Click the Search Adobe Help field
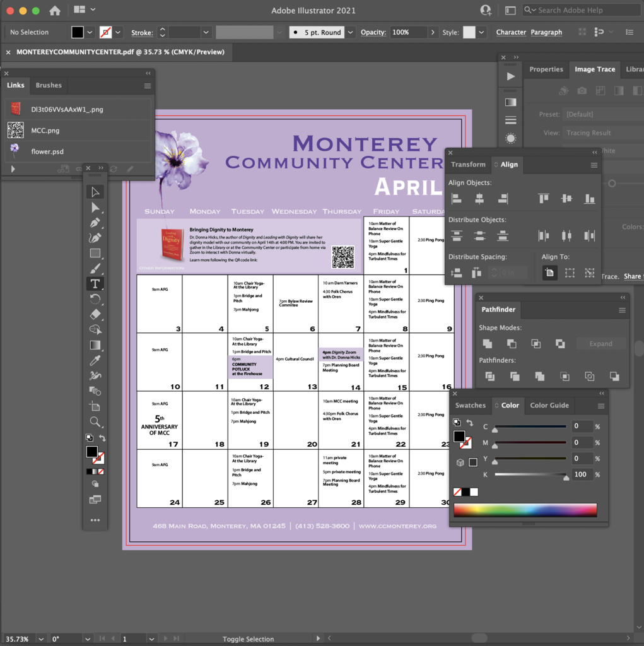The height and width of the screenshot is (646, 644). coord(582,10)
